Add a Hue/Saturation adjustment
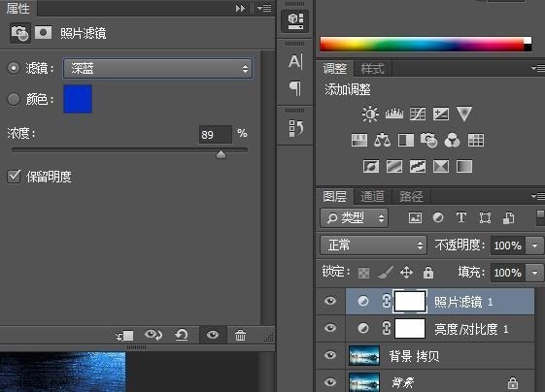This screenshot has width=545, height=392. point(359,141)
